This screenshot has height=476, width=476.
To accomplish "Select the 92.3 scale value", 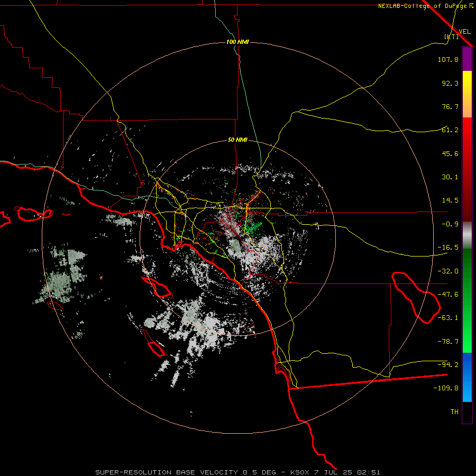I will click(x=450, y=83).
